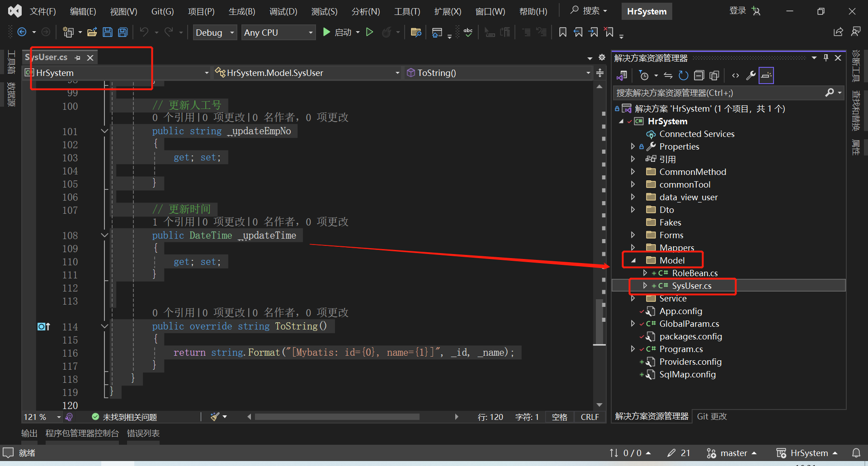Click the 登录 sign-in link
This screenshot has width=868, height=466.
[737, 11]
